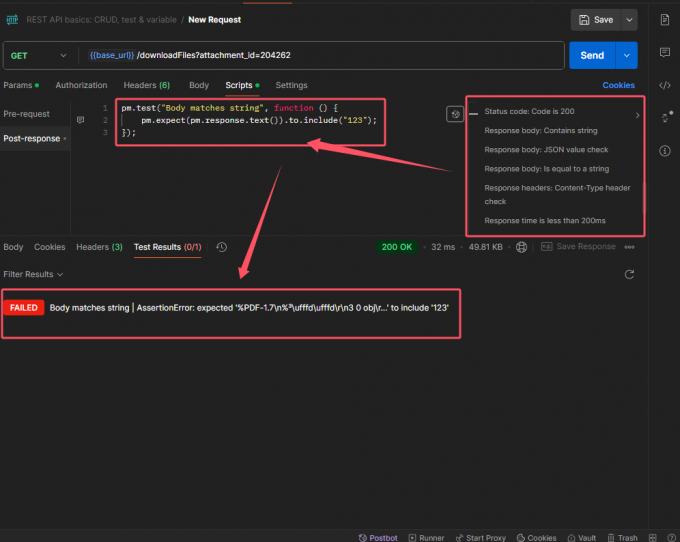Save the request
The height and width of the screenshot is (542, 680).
596,20
